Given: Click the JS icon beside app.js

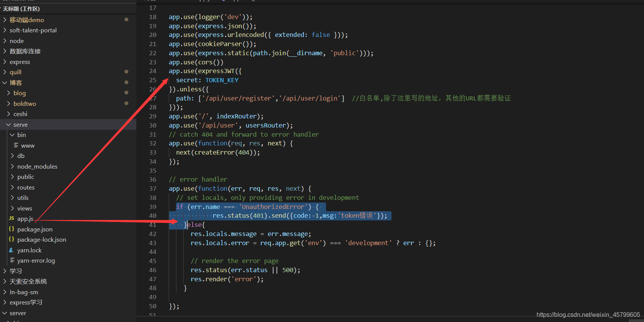Looking at the screenshot, I should tap(11, 218).
